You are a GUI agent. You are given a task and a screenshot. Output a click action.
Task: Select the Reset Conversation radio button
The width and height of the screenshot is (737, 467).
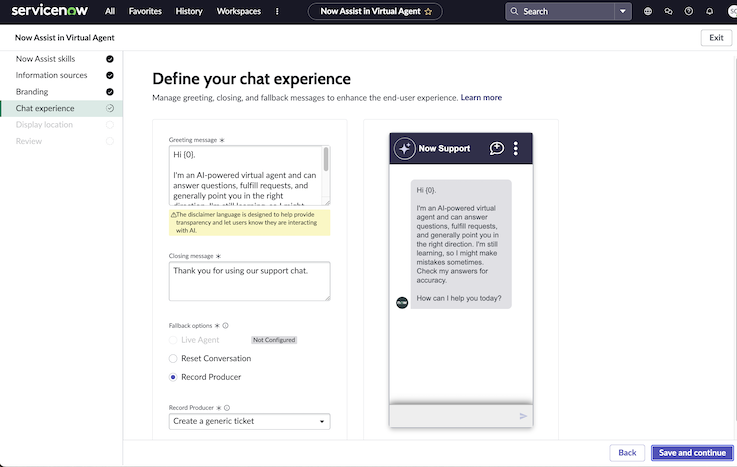click(173, 358)
